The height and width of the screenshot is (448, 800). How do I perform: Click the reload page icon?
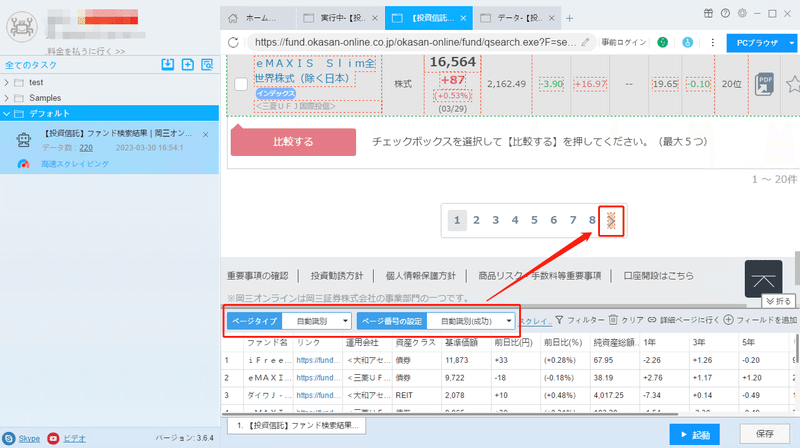point(233,42)
